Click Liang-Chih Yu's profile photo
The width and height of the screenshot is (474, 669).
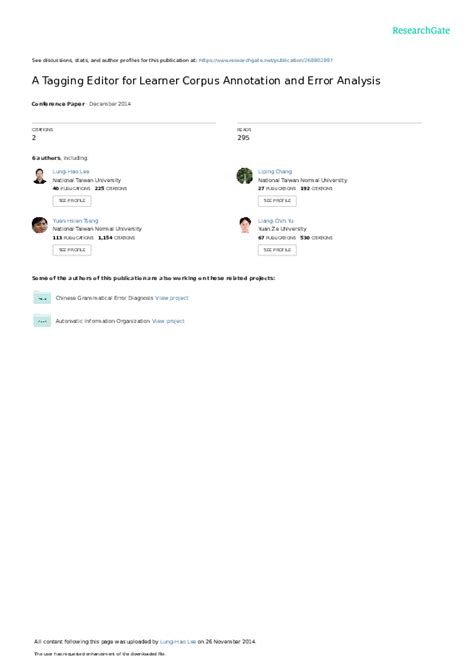click(245, 225)
